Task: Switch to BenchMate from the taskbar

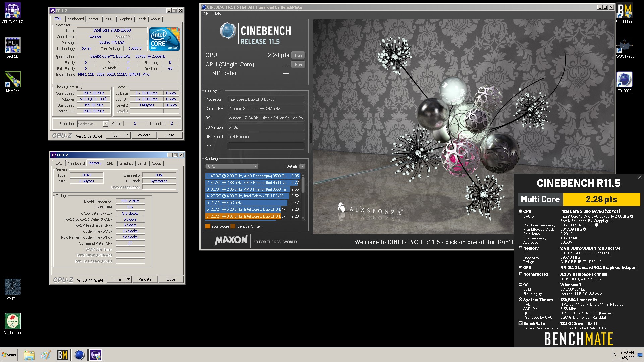Action: (x=63, y=355)
